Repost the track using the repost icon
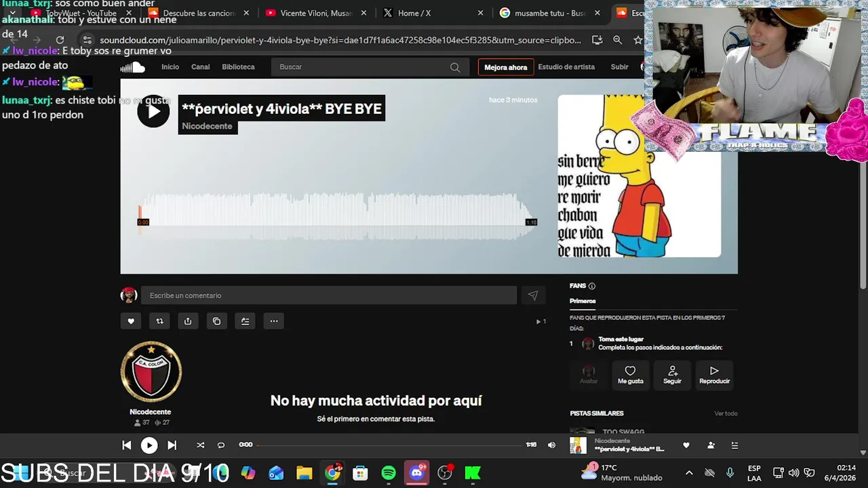Screen dimensions: 868x488 pyautogui.click(x=159, y=321)
